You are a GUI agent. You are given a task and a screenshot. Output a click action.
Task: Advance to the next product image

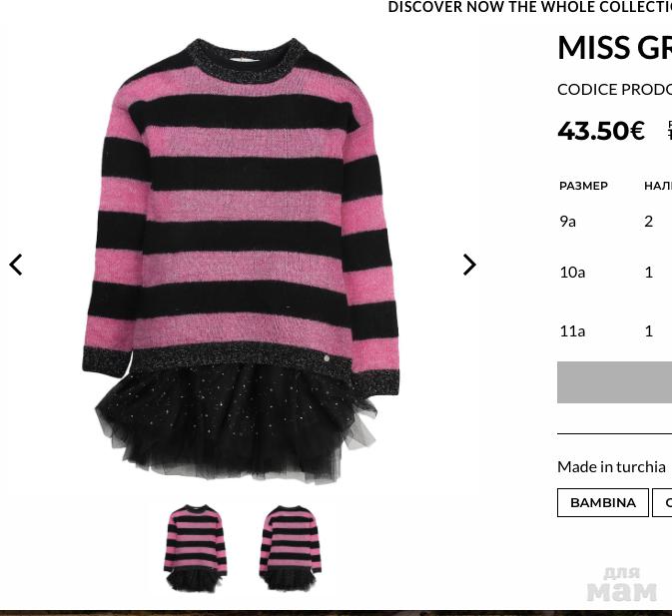pos(469,265)
